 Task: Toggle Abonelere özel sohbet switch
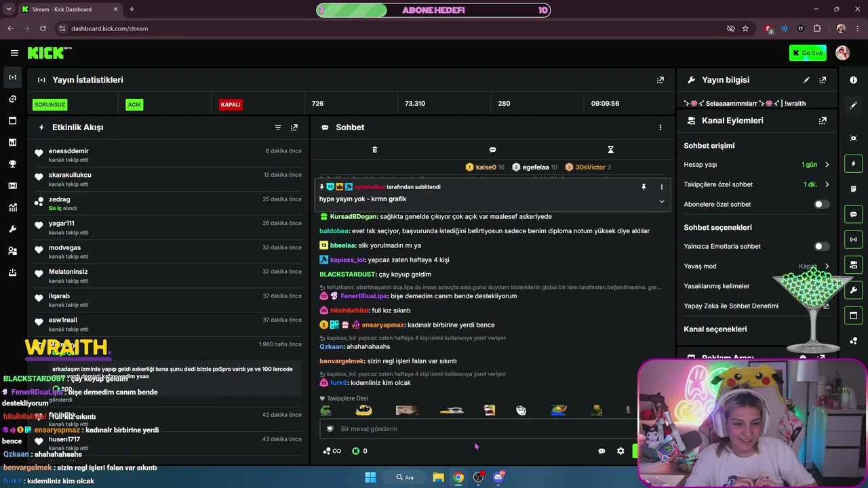[821, 204]
